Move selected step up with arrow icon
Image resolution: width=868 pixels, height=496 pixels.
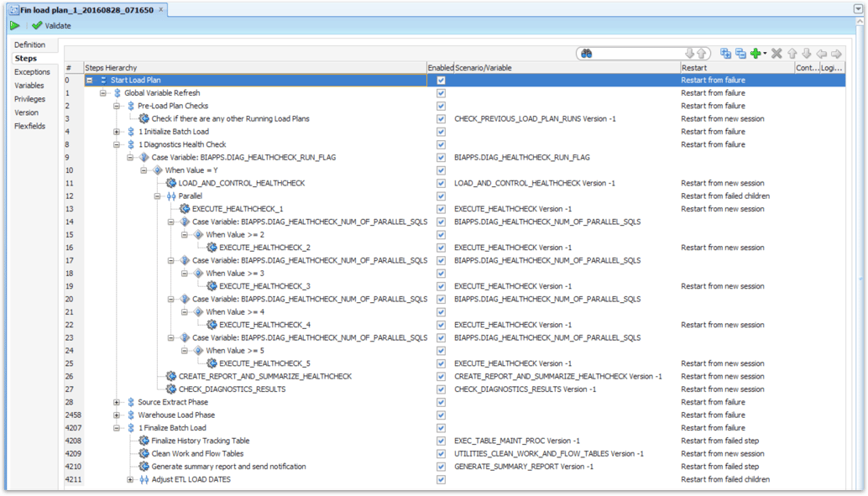pyautogui.click(x=792, y=53)
